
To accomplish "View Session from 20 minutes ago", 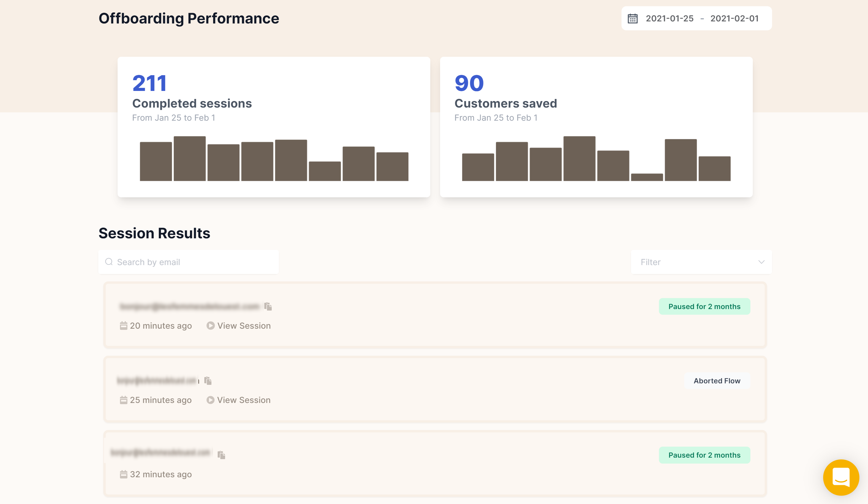I will [x=244, y=326].
